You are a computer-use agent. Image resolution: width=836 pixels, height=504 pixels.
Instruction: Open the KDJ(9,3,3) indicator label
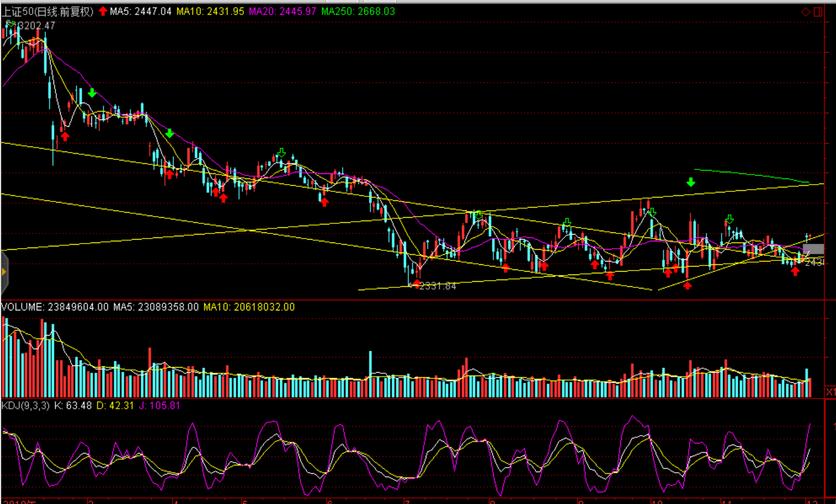(x=25, y=405)
